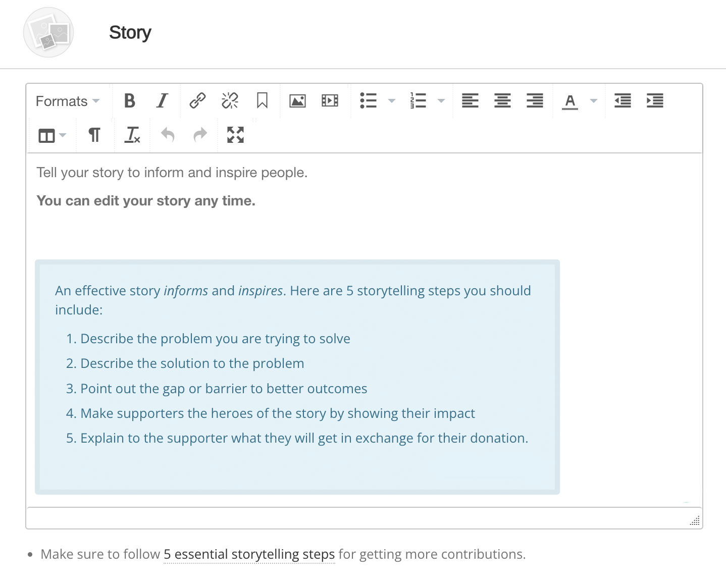Increase indent of the paragraph
Screen dimensions: 726x588
click(x=655, y=101)
